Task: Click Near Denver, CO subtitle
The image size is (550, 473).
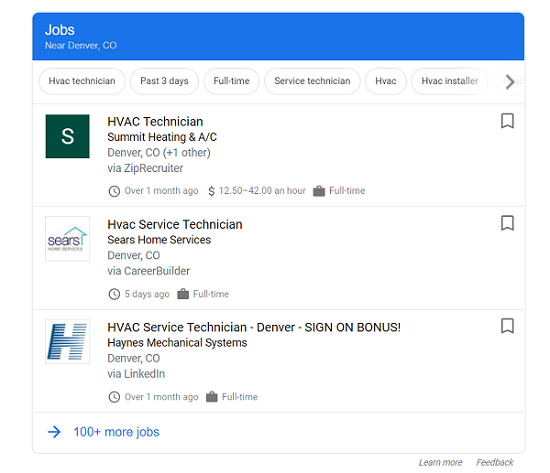Action: tap(81, 46)
